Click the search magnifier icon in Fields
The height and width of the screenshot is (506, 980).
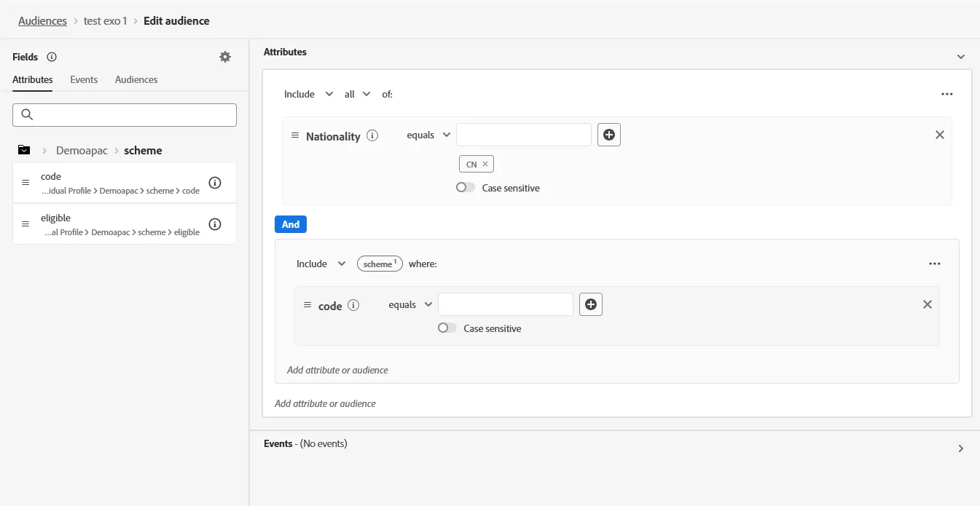click(x=28, y=115)
